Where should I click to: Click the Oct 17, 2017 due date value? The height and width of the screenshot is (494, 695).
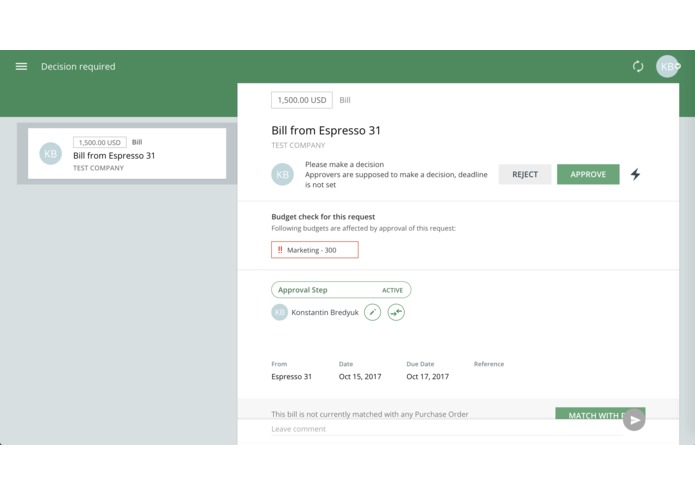click(428, 377)
